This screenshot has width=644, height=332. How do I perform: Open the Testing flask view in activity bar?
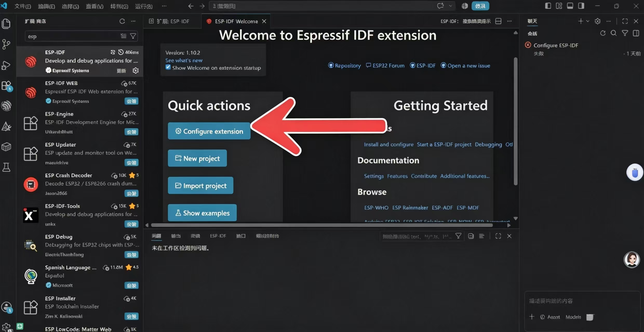click(x=6, y=167)
